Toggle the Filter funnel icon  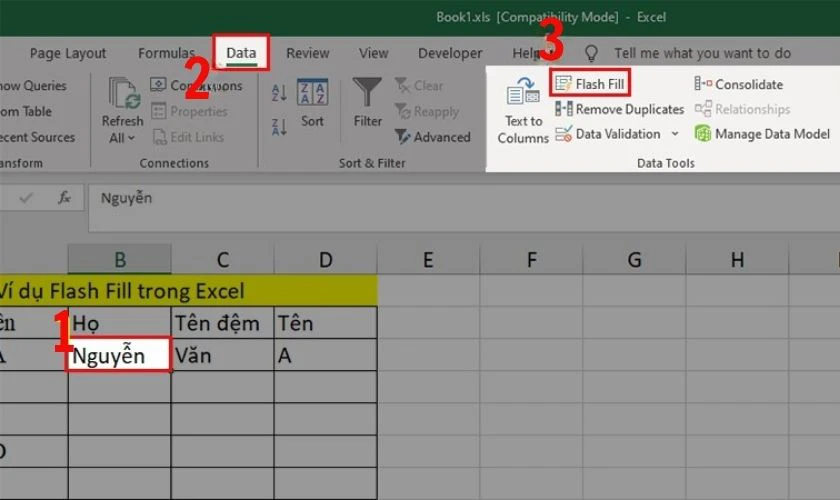[x=367, y=92]
